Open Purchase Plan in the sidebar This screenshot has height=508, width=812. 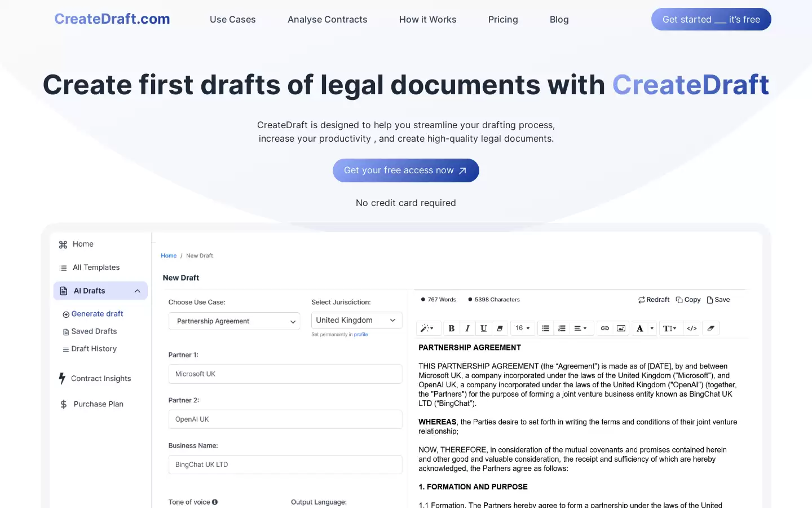click(91, 404)
